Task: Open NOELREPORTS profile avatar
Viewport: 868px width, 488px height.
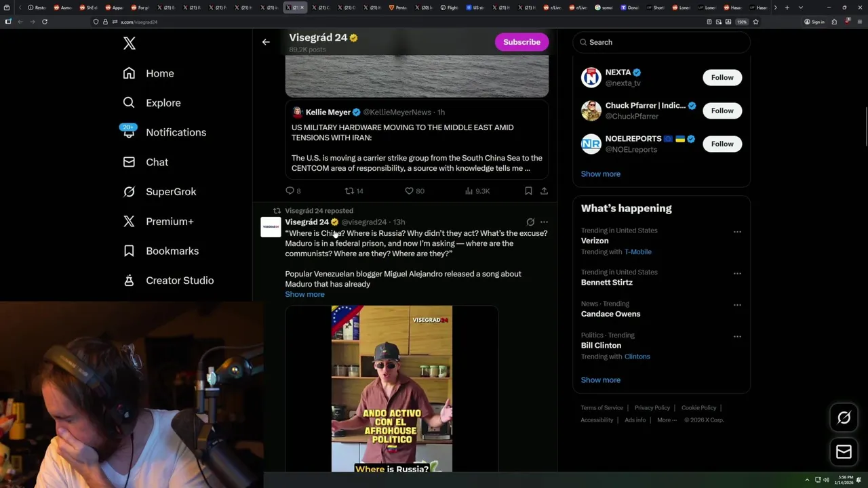Action: pyautogui.click(x=591, y=144)
